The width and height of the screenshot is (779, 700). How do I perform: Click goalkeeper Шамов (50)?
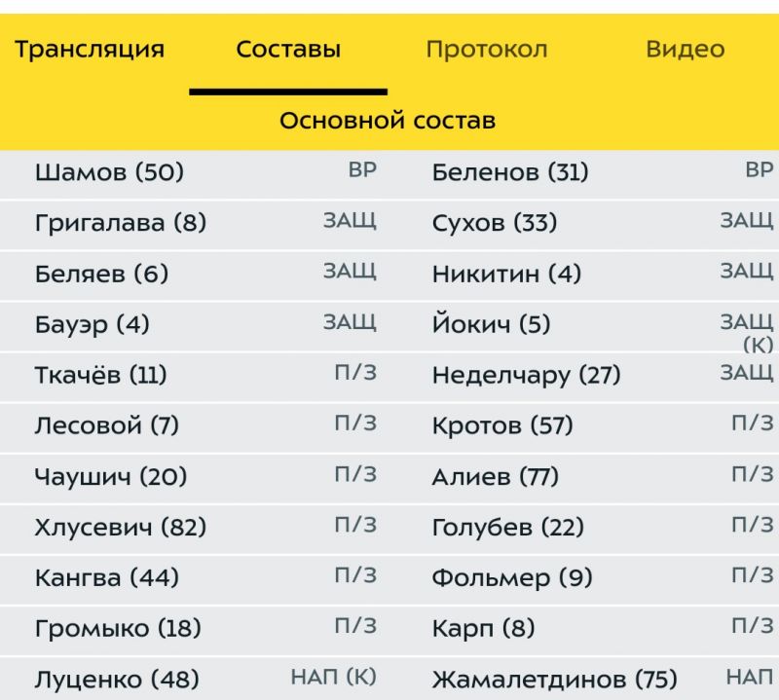[x=109, y=172]
